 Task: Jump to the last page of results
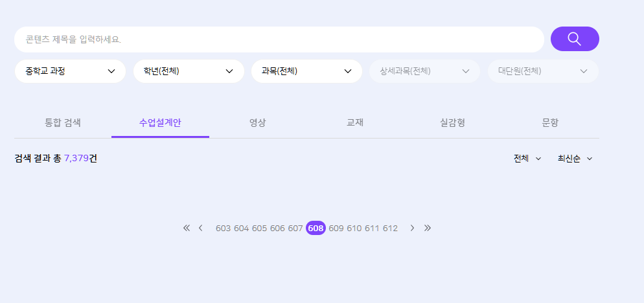point(428,228)
